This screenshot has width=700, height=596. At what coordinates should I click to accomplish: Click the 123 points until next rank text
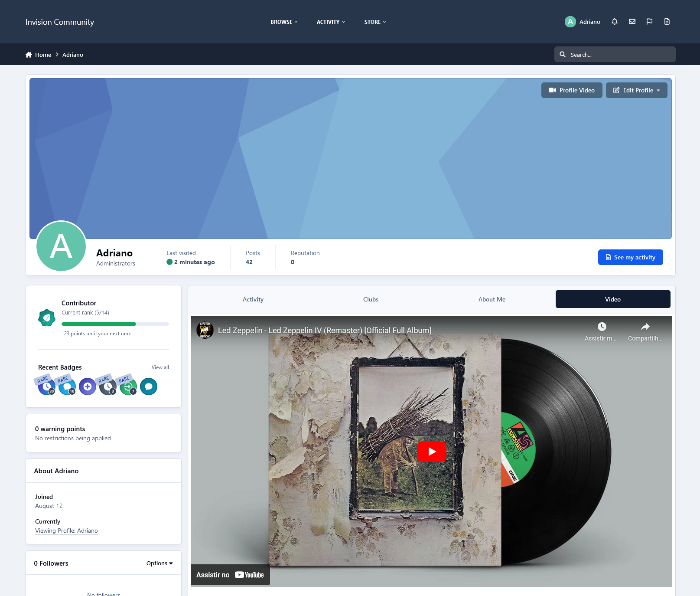(96, 334)
